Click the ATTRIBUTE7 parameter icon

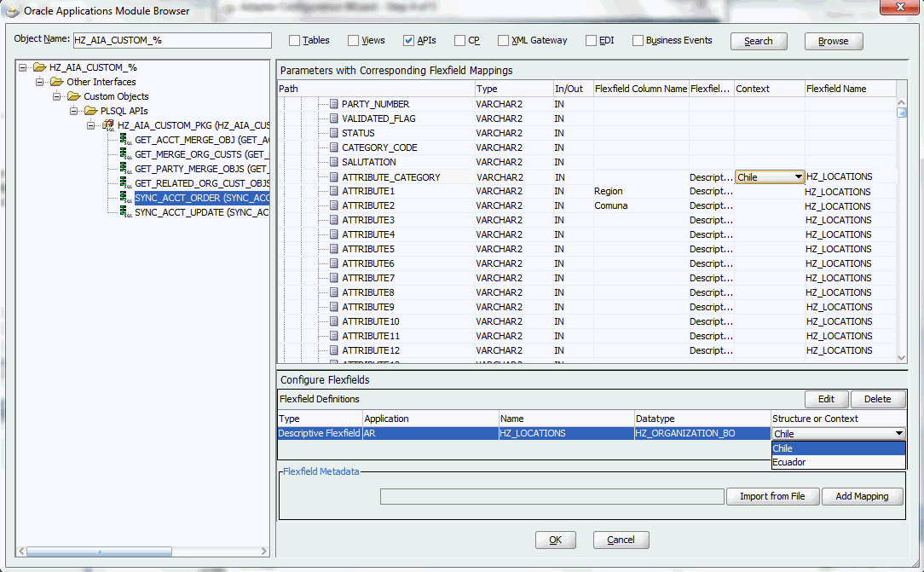334,277
